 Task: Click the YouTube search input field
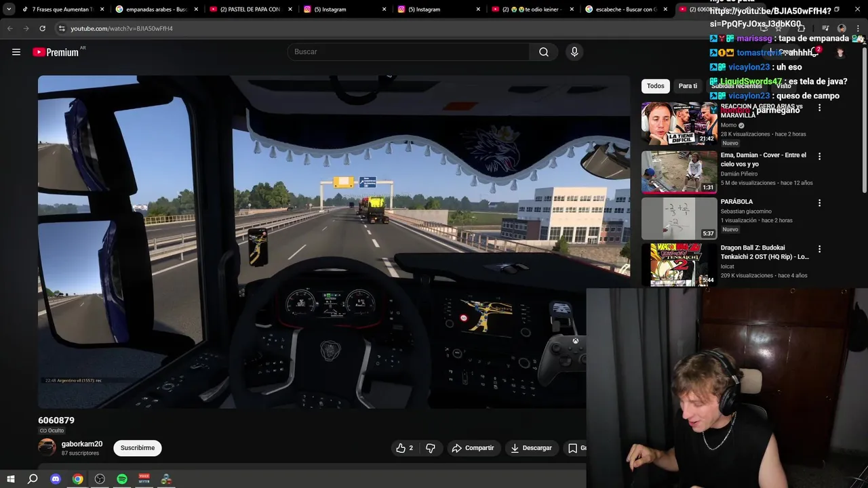click(410, 52)
